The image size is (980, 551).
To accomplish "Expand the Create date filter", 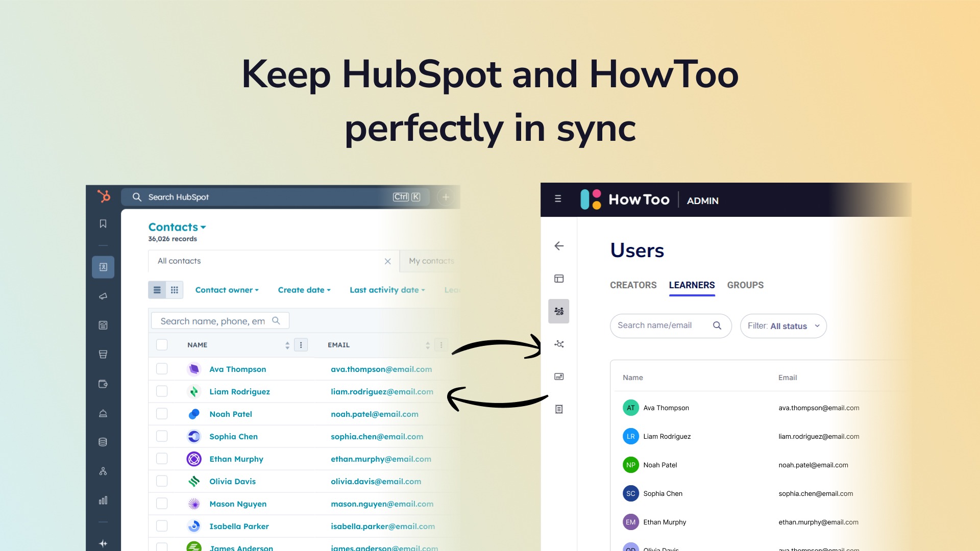I will (304, 289).
